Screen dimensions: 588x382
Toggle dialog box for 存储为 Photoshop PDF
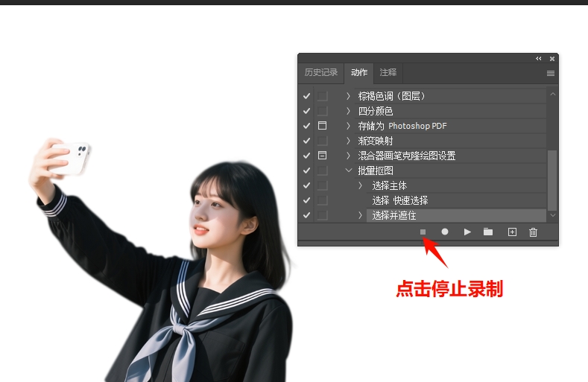(x=322, y=126)
